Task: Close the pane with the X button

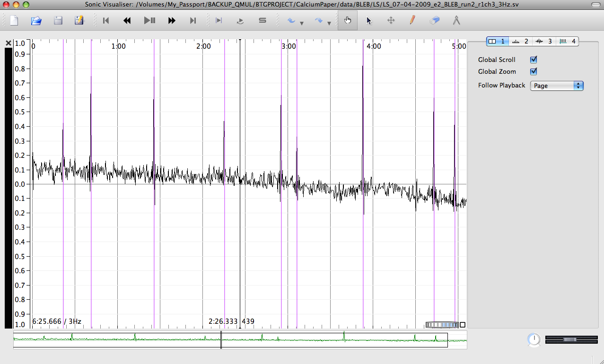Action: 9,43
